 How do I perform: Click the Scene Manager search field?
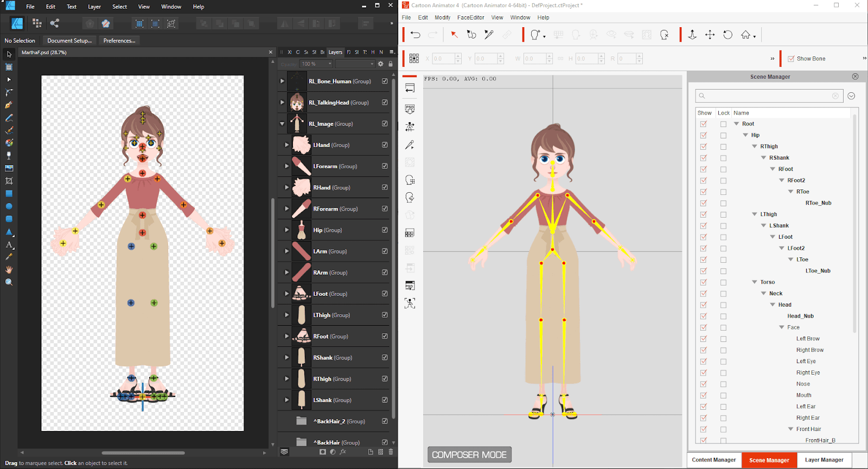(769, 96)
